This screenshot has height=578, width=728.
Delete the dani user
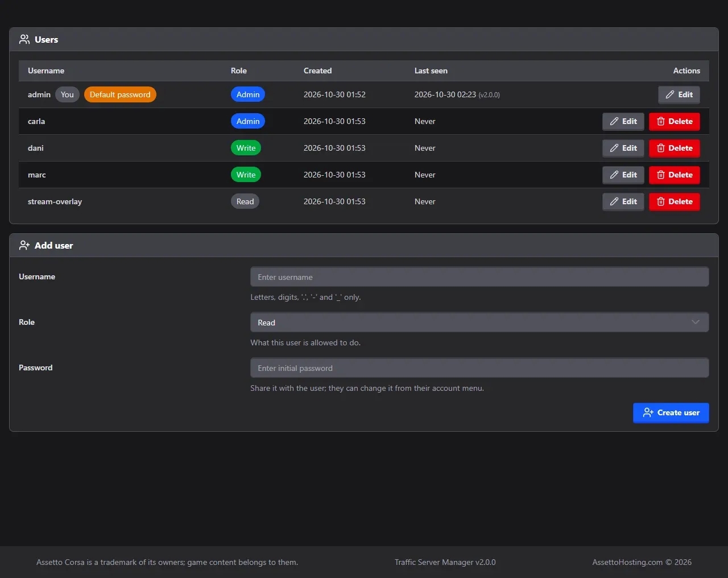tap(675, 148)
